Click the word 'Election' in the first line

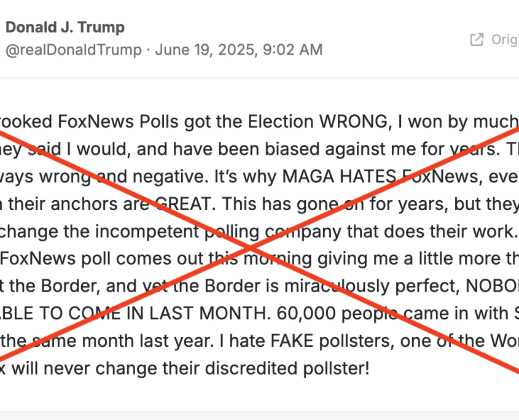click(x=281, y=122)
